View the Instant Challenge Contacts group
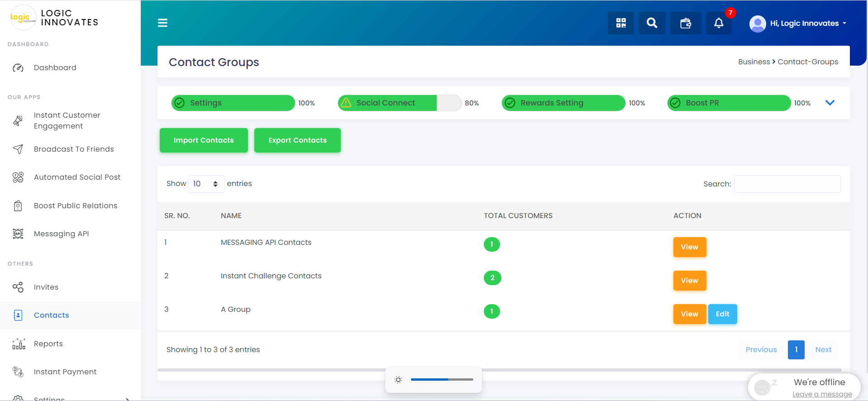This screenshot has height=401, width=868. tap(689, 281)
